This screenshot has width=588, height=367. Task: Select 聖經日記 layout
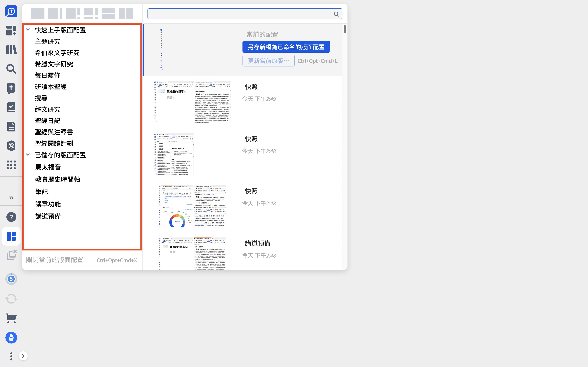[48, 121]
